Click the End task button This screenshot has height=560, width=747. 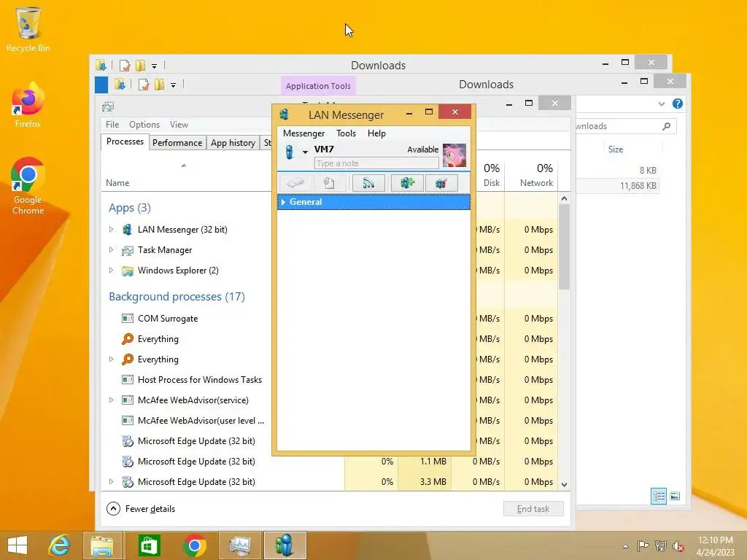(x=533, y=508)
